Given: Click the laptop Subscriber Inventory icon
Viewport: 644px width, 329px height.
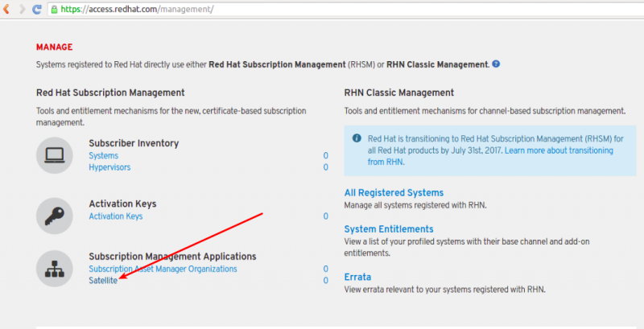Looking at the screenshot, I should [x=55, y=155].
